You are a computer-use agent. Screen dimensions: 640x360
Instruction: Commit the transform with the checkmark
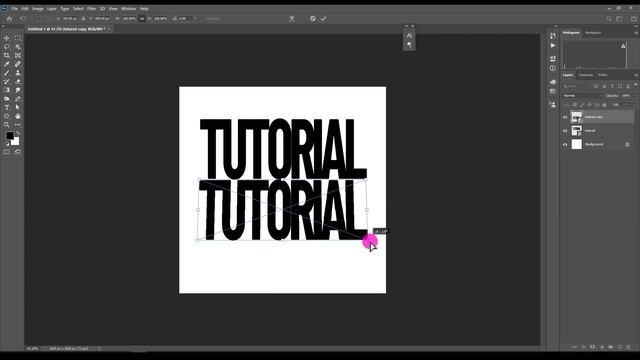(x=324, y=19)
